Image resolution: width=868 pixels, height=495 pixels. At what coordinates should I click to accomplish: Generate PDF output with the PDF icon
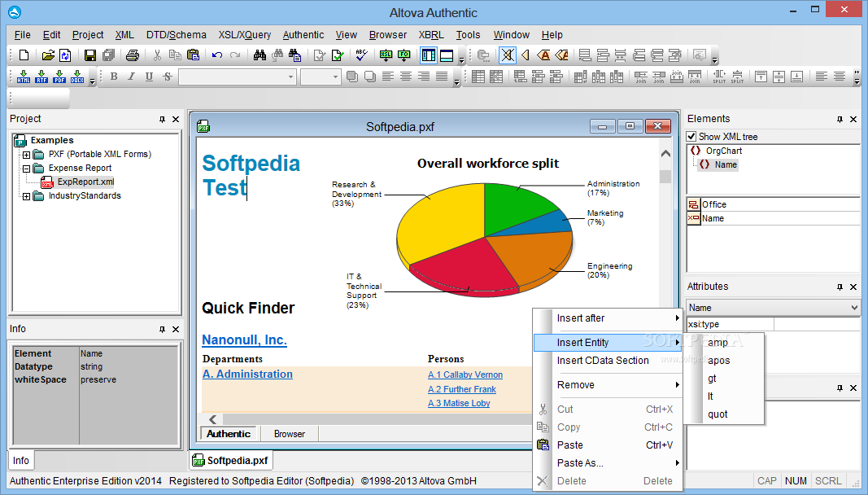coord(59,77)
